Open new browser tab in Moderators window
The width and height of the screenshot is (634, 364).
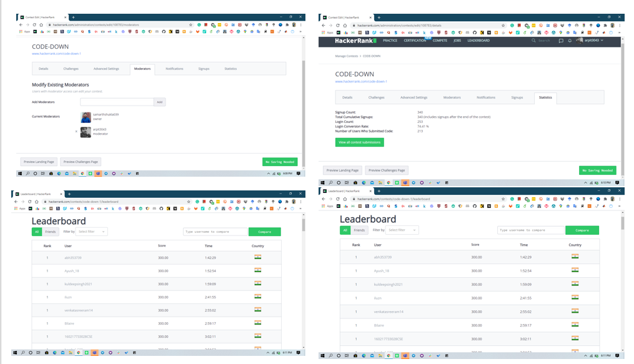[73, 17]
